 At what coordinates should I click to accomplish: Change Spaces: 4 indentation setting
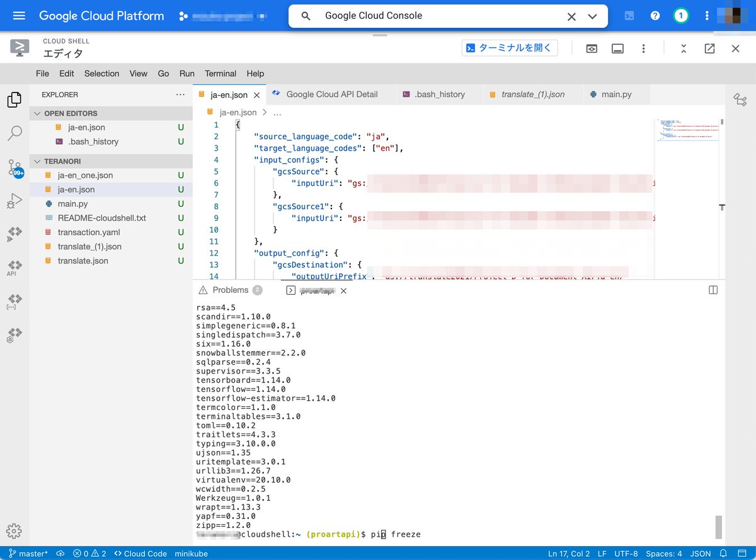(664, 554)
